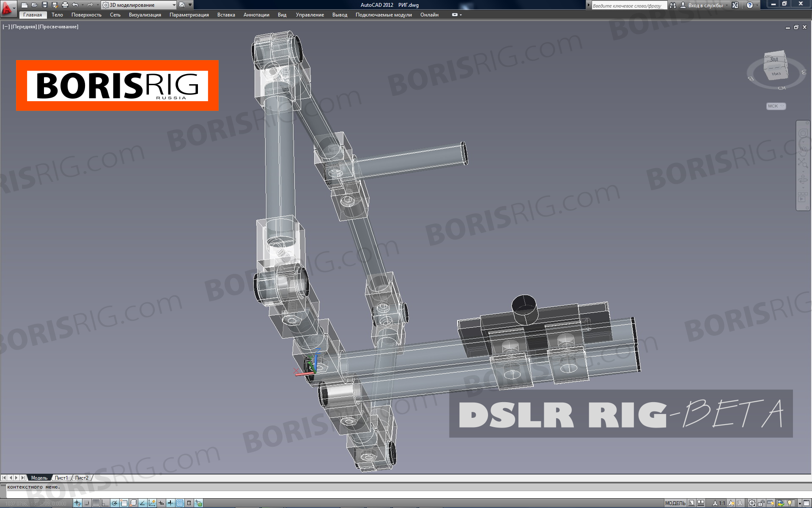Switch to the Лист1 layout tab
This screenshot has width=812, height=508.
[61, 478]
